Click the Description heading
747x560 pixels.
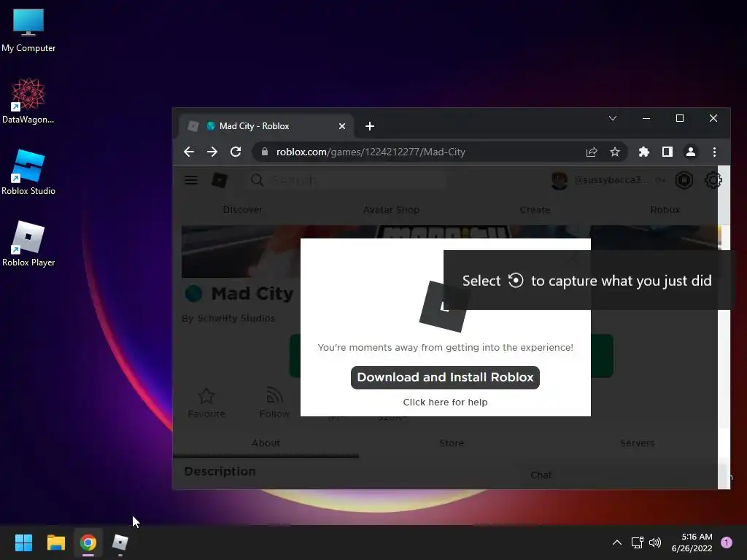point(220,471)
